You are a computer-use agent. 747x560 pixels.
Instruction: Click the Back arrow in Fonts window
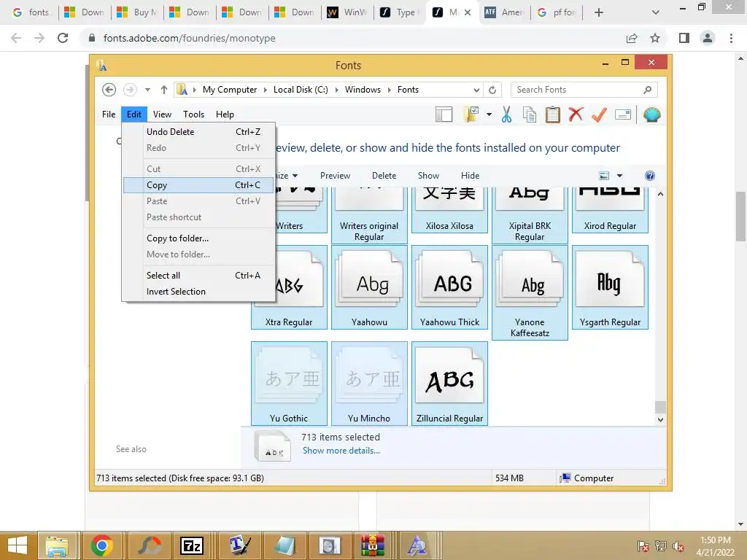[109, 90]
